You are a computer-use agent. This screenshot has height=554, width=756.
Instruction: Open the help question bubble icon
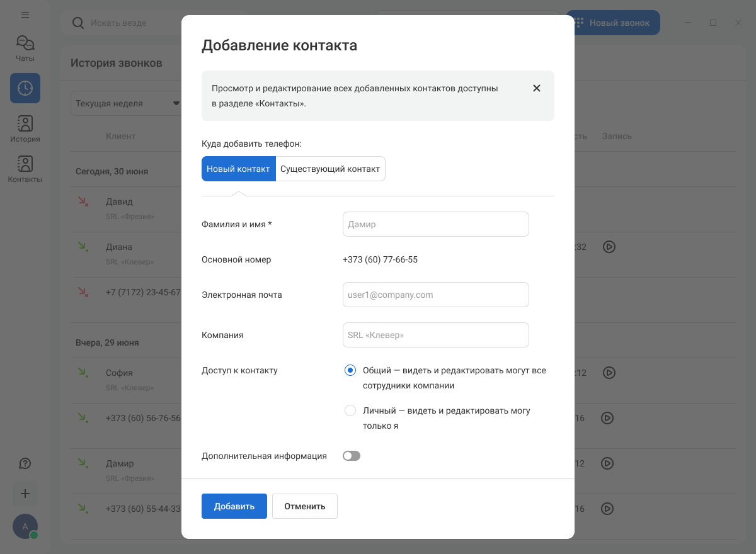(25, 463)
